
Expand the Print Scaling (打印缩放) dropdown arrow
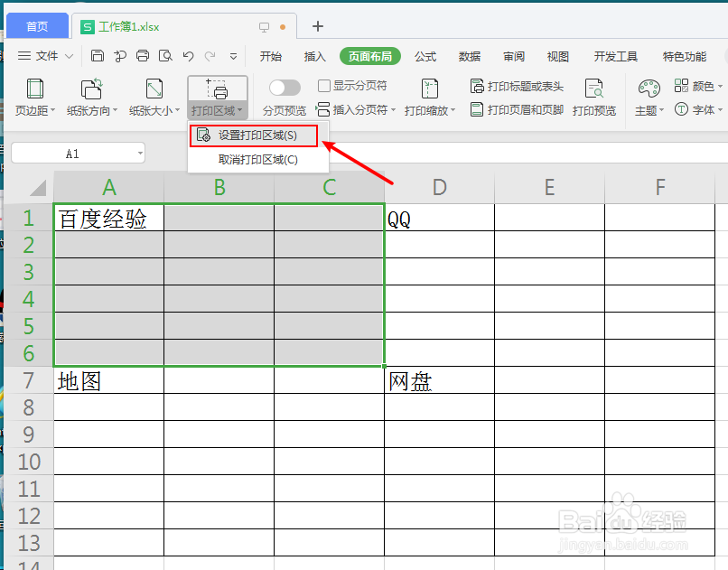click(453, 110)
